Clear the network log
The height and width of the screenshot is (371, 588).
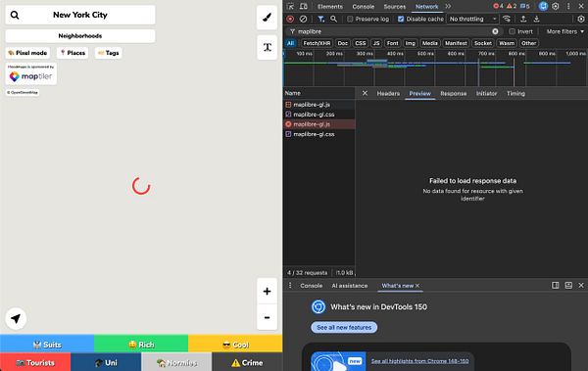click(x=304, y=19)
